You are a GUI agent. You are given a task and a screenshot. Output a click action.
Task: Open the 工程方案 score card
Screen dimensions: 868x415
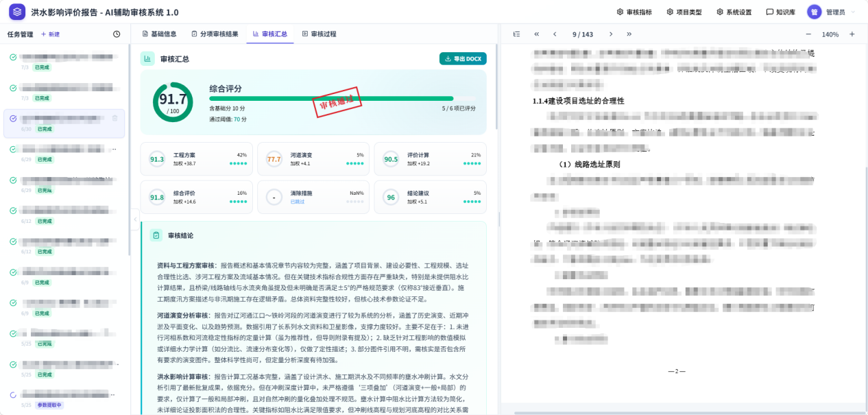tap(196, 159)
